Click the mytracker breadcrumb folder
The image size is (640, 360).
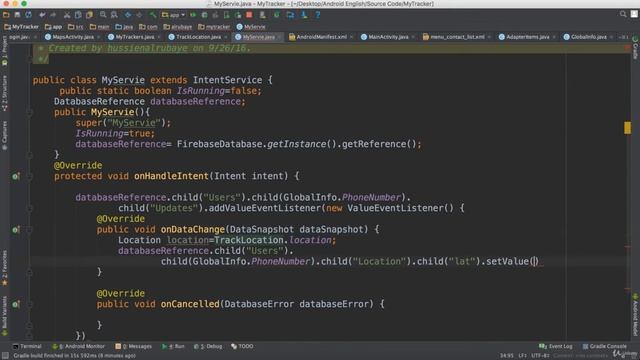pyautogui.click(x=214, y=27)
